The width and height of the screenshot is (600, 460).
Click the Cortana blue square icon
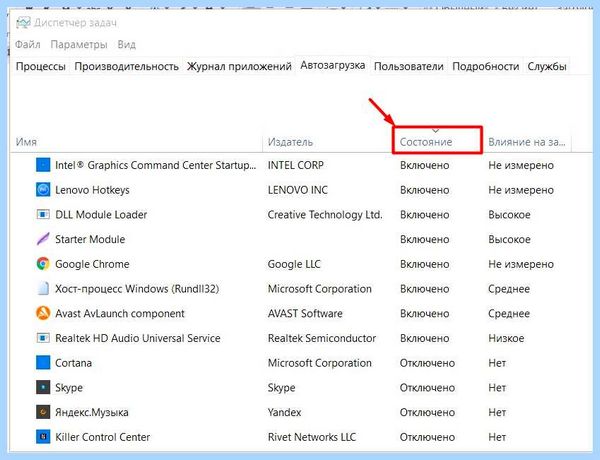click(x=43, y=362)
